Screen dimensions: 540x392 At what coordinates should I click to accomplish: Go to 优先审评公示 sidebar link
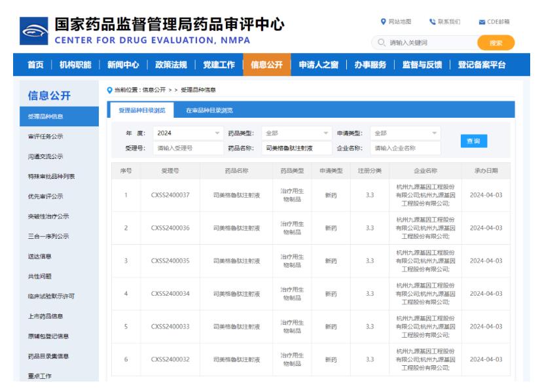coord(45,196)
